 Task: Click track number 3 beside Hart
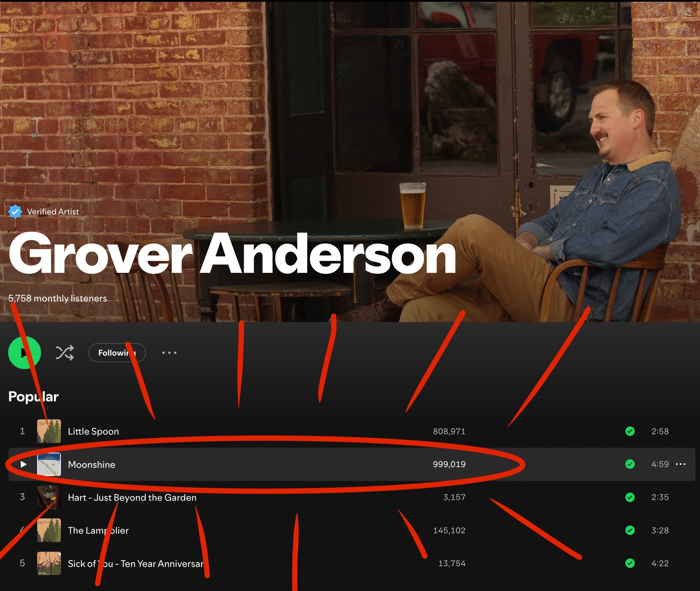22,497
